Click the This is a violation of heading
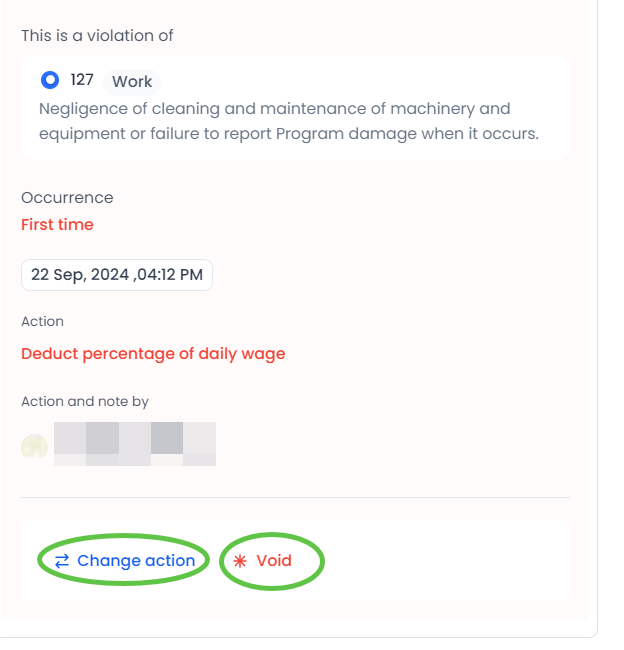This screenshot has height=650, width=624. [97, 36]
